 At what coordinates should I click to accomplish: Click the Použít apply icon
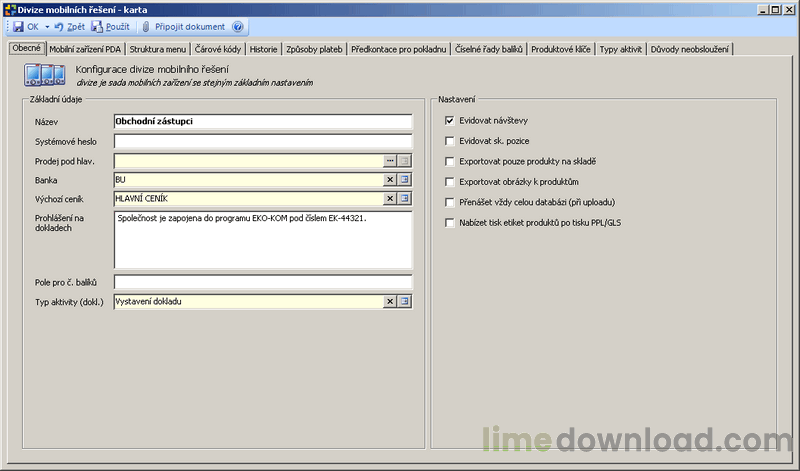[97, 27]
